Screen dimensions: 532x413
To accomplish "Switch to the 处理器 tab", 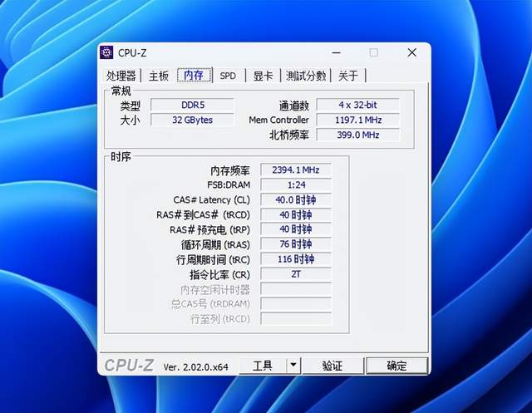I will (x=121, y=76).
